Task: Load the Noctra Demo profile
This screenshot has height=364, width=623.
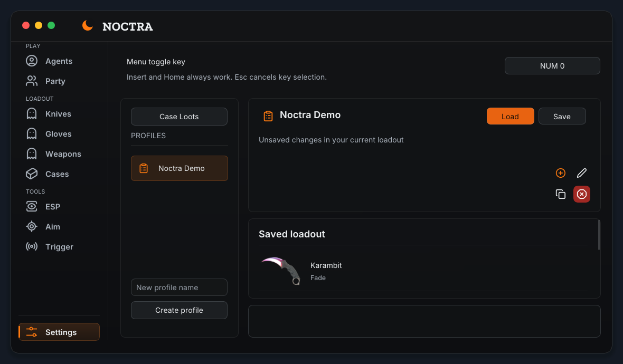Action: coord(510,116)
